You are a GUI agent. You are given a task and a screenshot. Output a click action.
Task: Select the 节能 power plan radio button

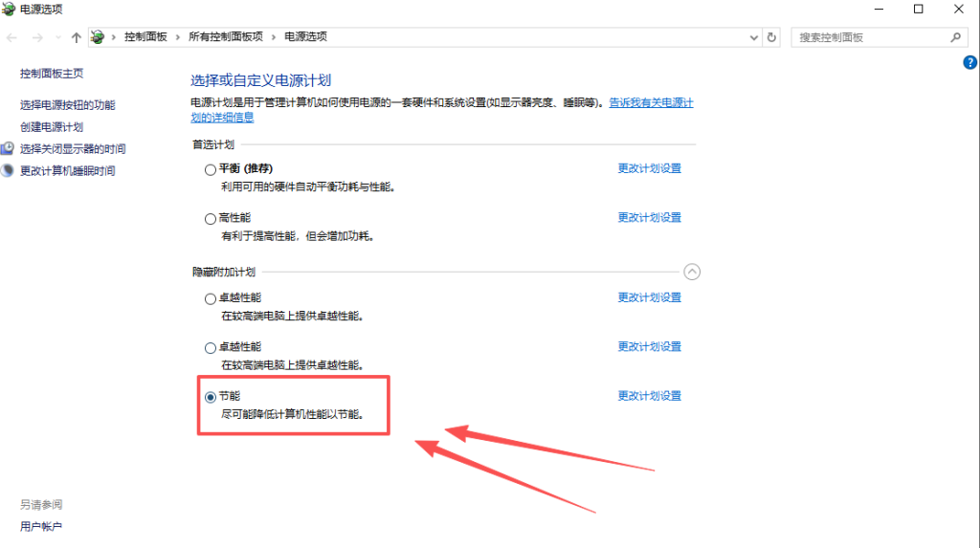coord(211,397)
